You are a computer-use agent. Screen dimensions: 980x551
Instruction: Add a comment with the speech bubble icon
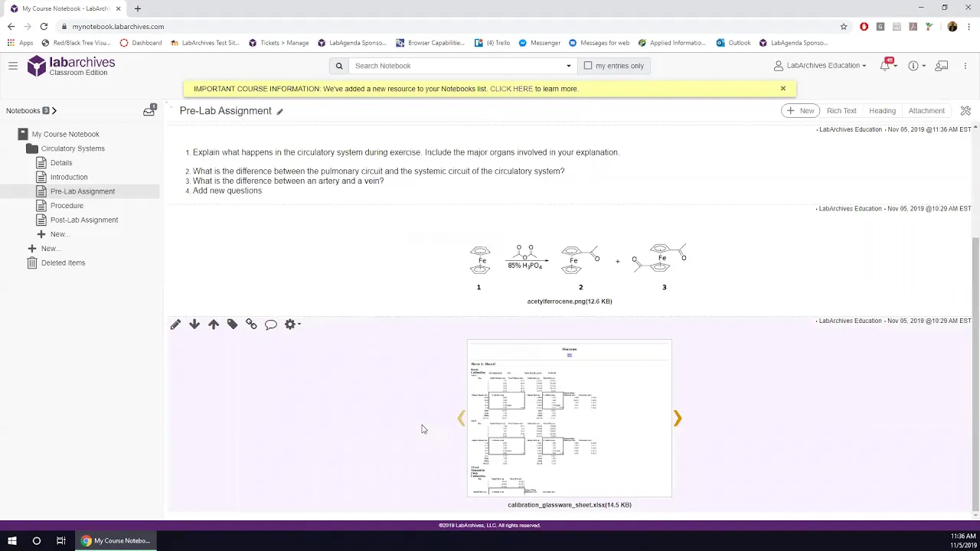coord(270,324)
